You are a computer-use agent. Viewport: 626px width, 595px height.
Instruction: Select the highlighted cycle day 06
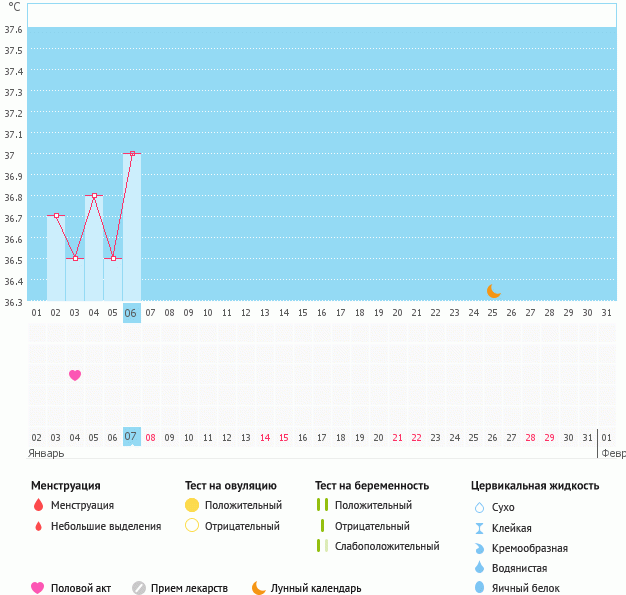pos(131,313)
